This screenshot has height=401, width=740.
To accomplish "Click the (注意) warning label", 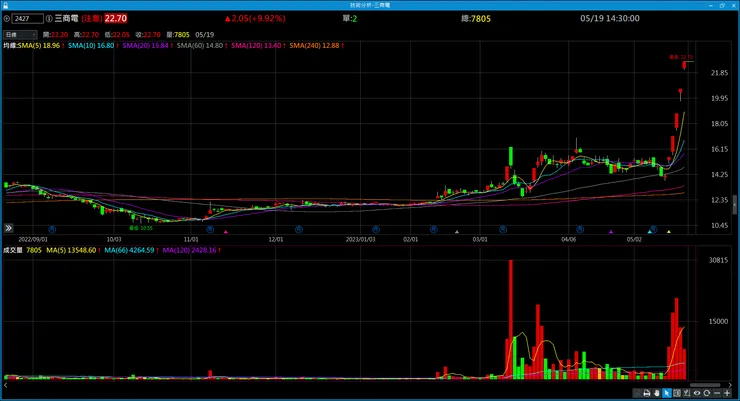I will [92, 18].
